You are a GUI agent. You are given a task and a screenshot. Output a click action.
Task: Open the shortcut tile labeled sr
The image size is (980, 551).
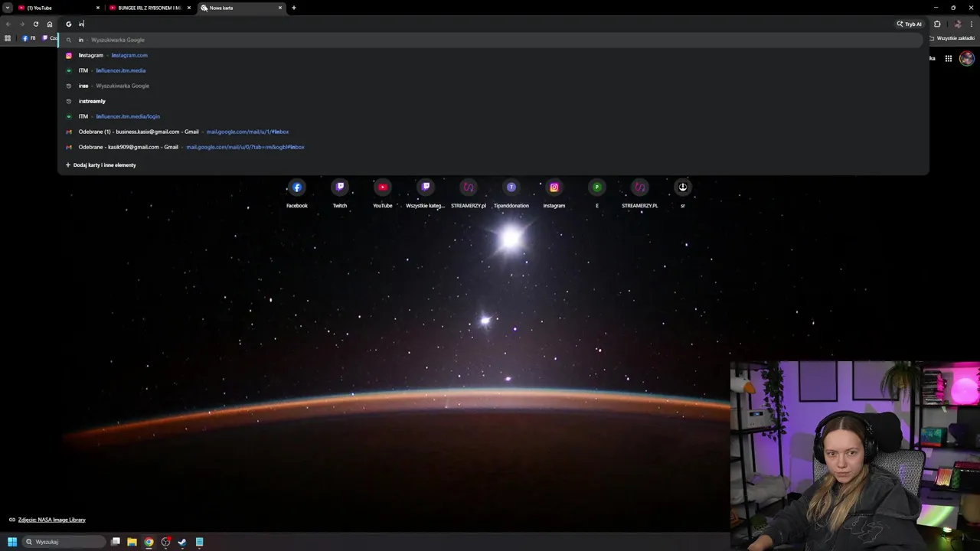683,193
